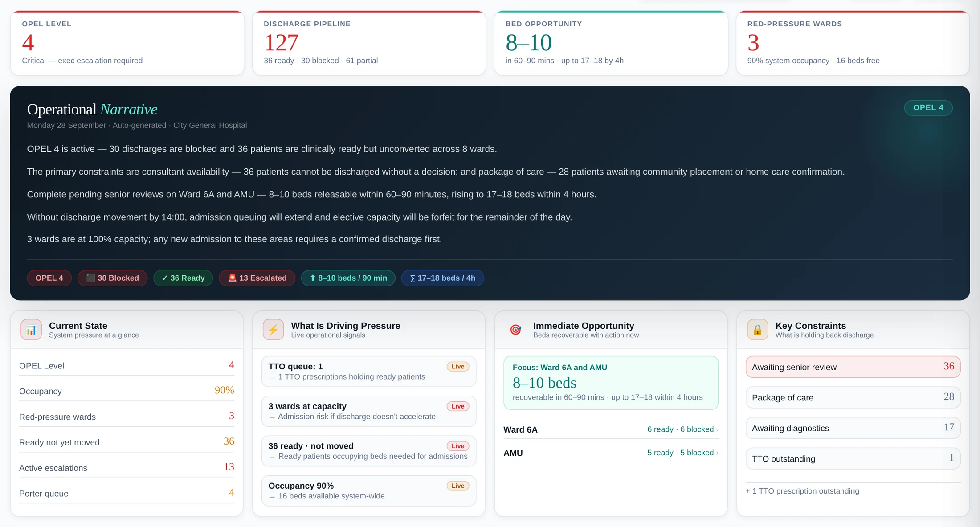Click + 1 TTO prescription outstanding note
Viewport: 980px width, 527px height.
(x=802, y=491)
